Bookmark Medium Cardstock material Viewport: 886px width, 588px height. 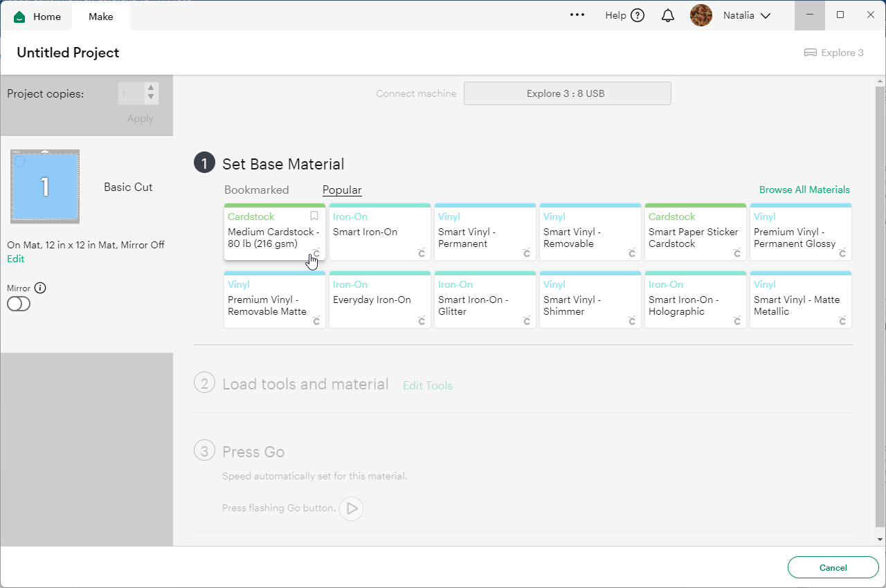[314, 217]
